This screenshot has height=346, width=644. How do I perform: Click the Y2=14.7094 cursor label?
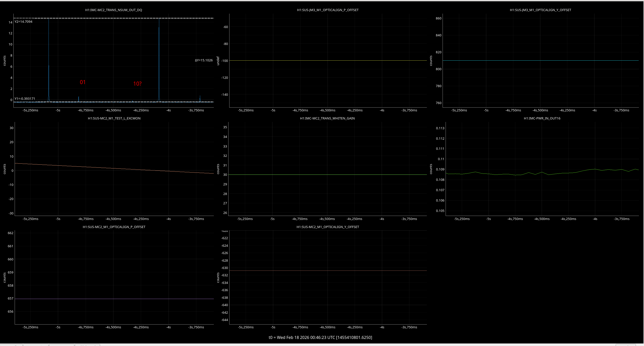coord(23,22)
